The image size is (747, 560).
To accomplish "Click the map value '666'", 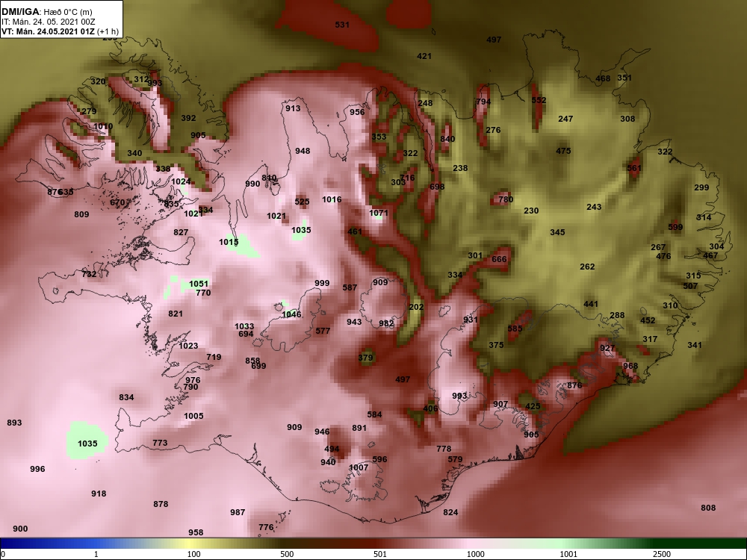I will pyautogui.click(x=499, y=260).
